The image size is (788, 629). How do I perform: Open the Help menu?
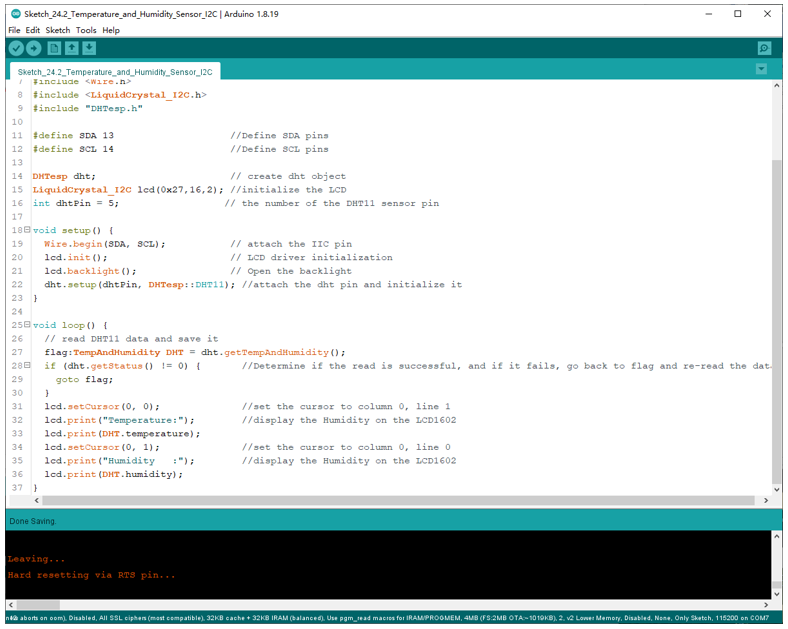click(x=111, y=30)
